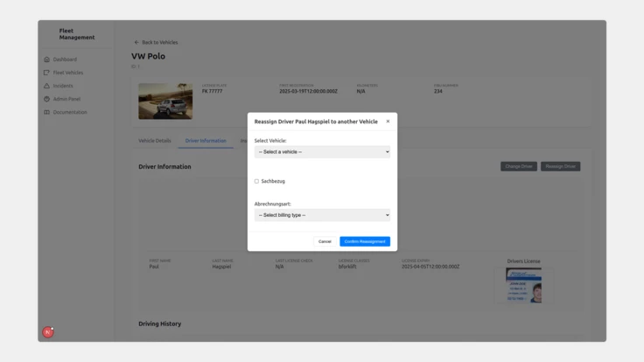The width and height of the screenshot is (644, 362).
Task: Click the Incidents warning icon
Action: point(47,86)
